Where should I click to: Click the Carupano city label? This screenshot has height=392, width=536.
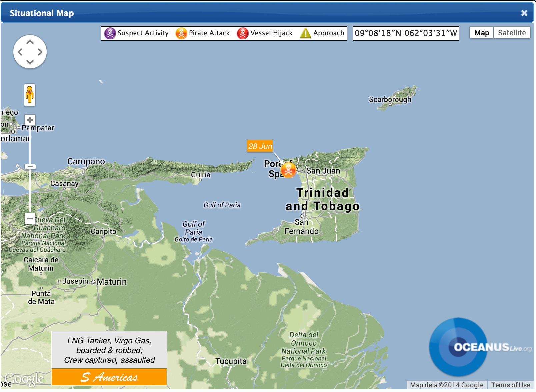coord(86,161)
